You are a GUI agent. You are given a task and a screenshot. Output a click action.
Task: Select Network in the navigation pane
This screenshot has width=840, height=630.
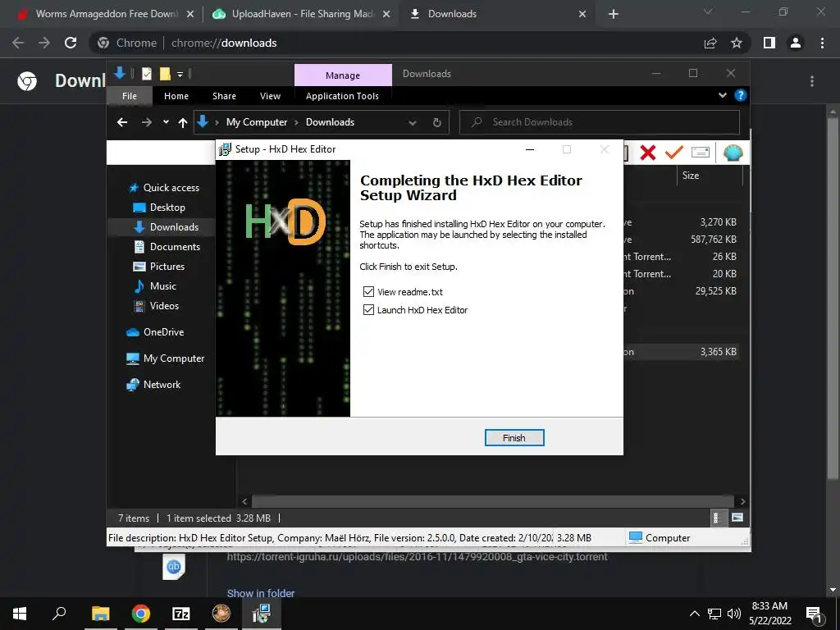162,385
